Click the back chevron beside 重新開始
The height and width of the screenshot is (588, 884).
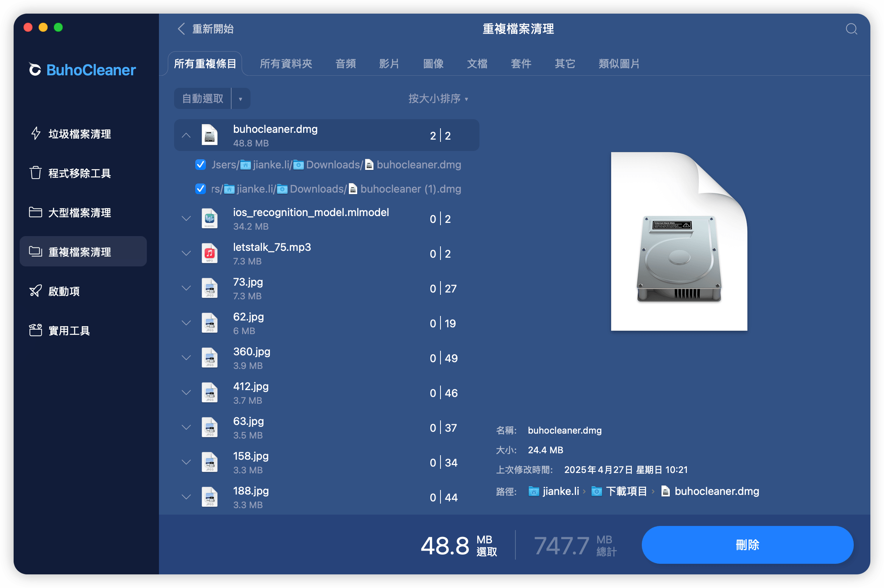point(181,29)
